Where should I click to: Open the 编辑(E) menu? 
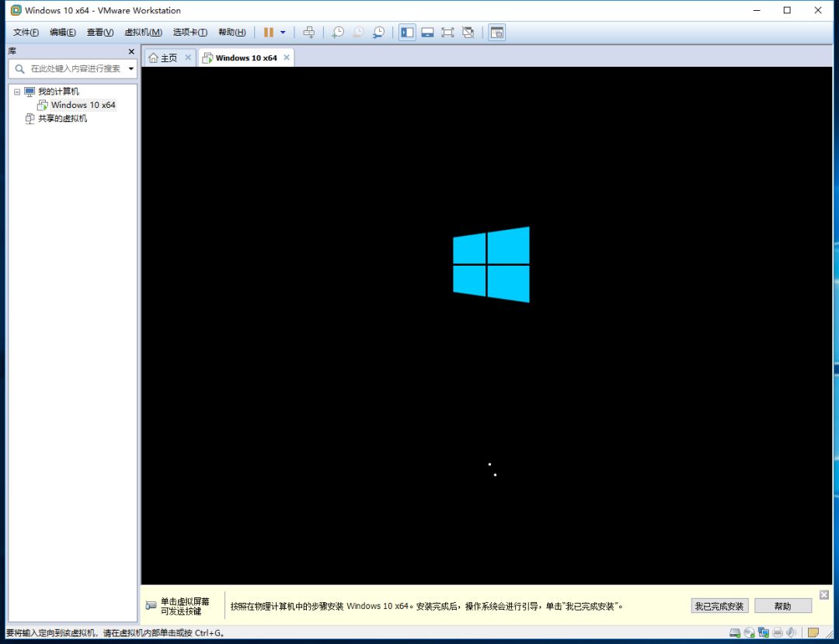point(63,32)
